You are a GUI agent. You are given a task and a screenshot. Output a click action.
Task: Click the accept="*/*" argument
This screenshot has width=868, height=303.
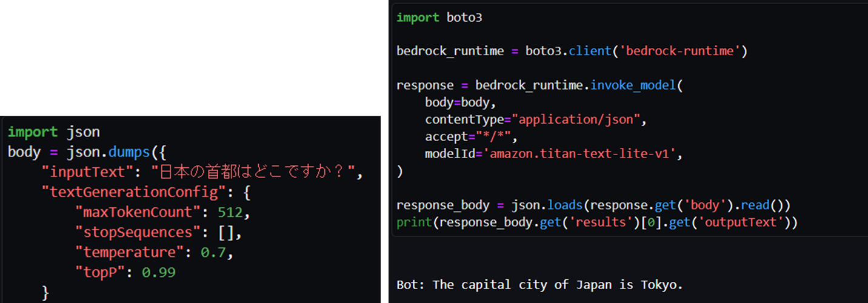[x=468, y=136]
